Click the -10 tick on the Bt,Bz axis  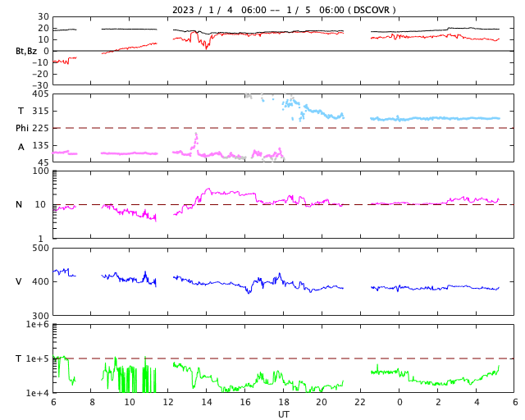coord(40,62)
